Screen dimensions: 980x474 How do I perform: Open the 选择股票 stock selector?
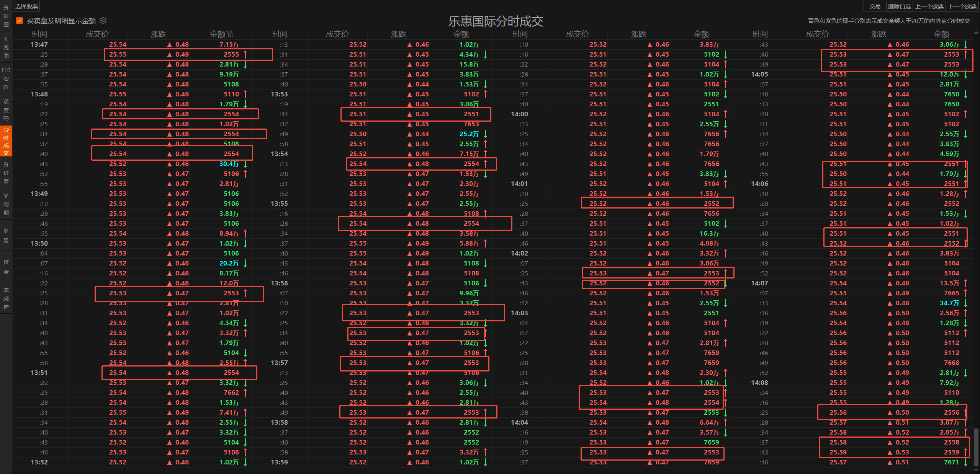[x=26, y=6]
